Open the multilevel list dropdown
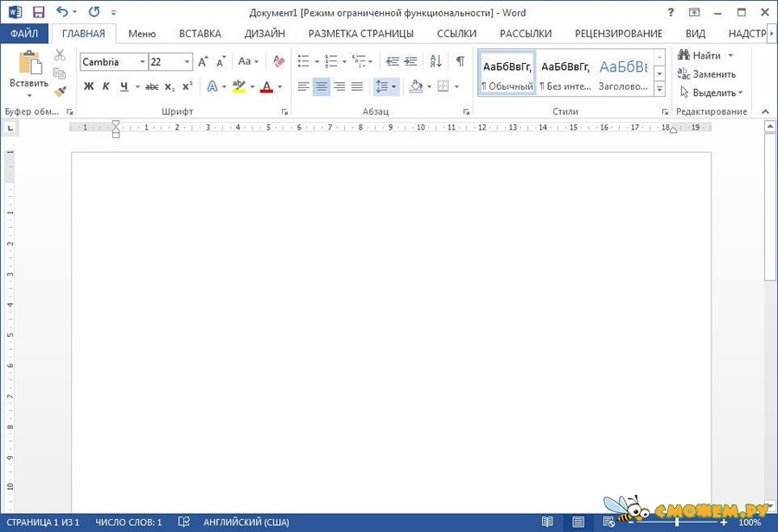Viewport: 778px width, 532px height. point(371,62)
